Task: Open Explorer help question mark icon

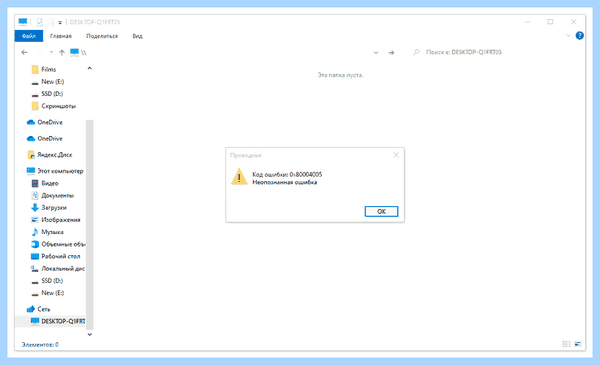Action: [x=580, y=36]
